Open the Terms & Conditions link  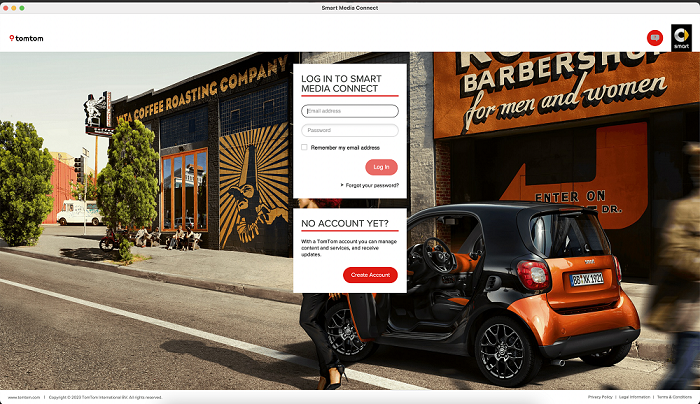click(x=674, y=397)
